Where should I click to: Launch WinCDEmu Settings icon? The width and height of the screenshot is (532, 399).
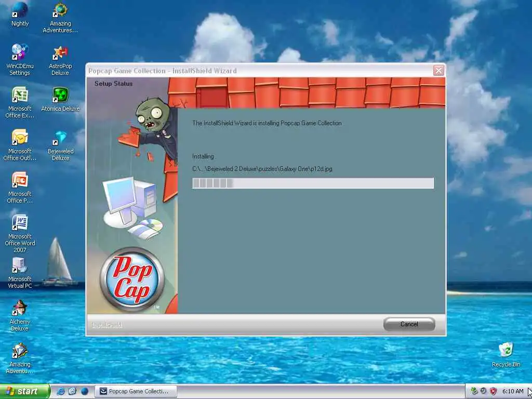20,60
